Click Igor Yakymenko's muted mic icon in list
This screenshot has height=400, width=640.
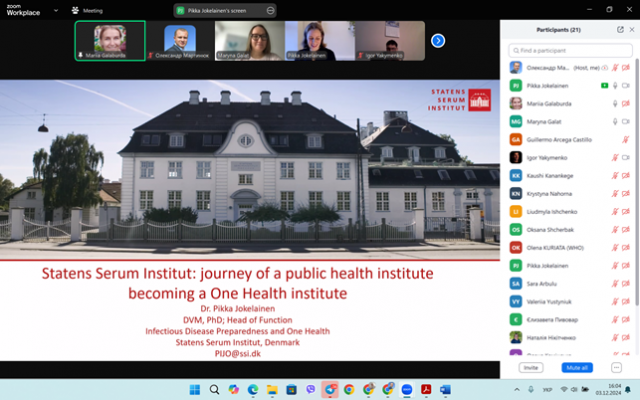[615, 158]
